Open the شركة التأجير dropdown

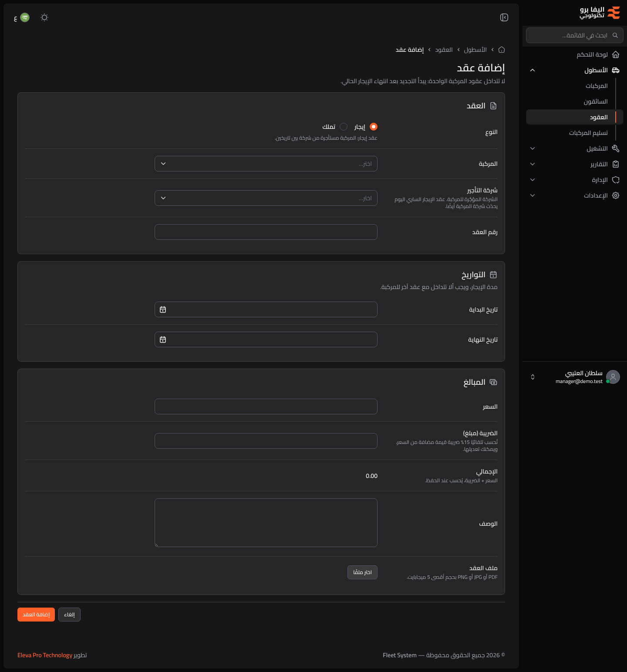(266, 198)
